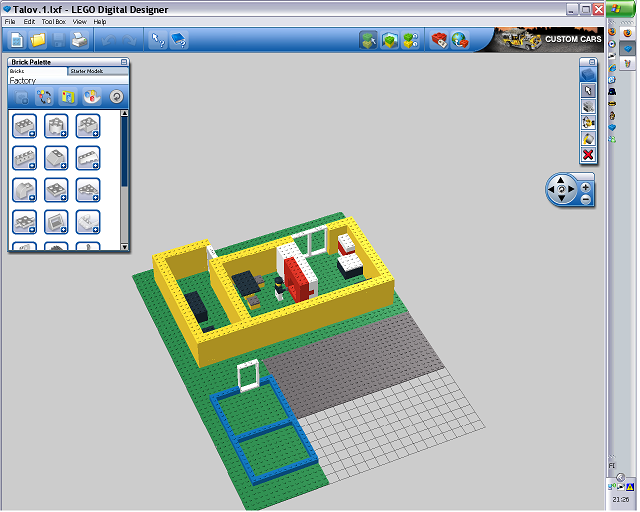Open the Custom Cars banner
640x512 pixels.
click(547, 40)
